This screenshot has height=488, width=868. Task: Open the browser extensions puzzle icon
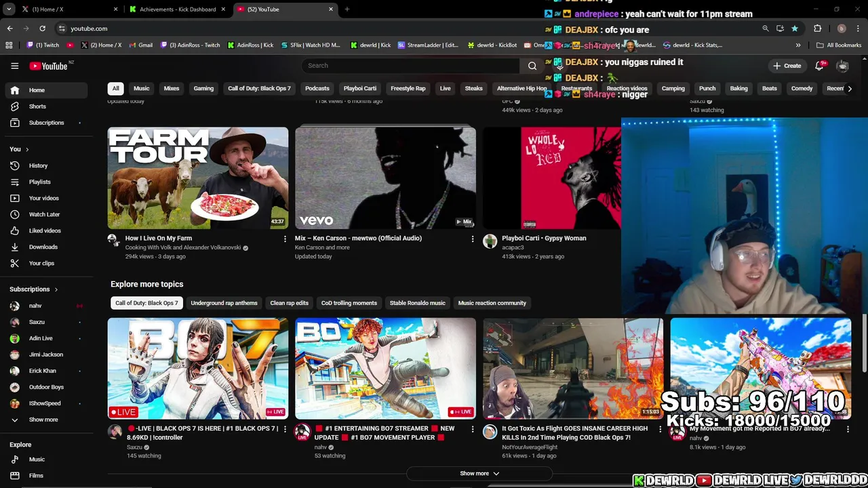point(817,28)
